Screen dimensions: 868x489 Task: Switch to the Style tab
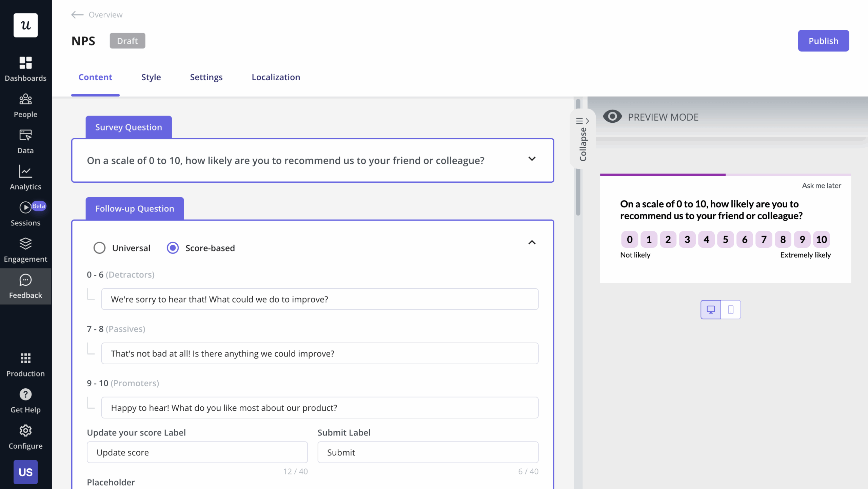[x=151, y=77]
